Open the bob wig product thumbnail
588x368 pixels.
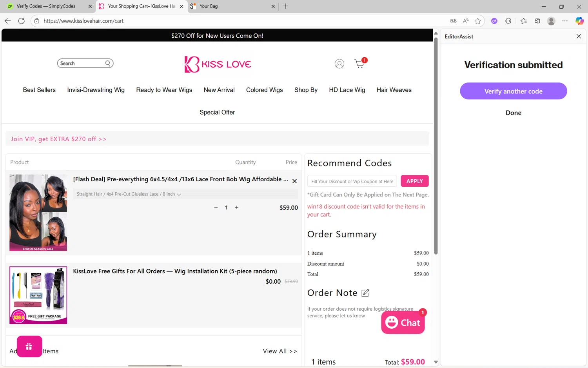pos(38,213)
